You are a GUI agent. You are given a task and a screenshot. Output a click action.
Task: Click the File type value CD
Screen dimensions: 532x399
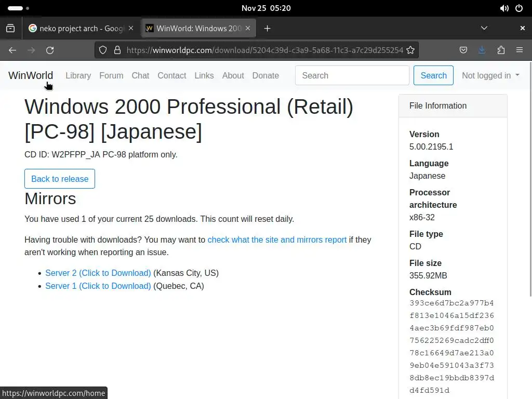pos(415,246)
